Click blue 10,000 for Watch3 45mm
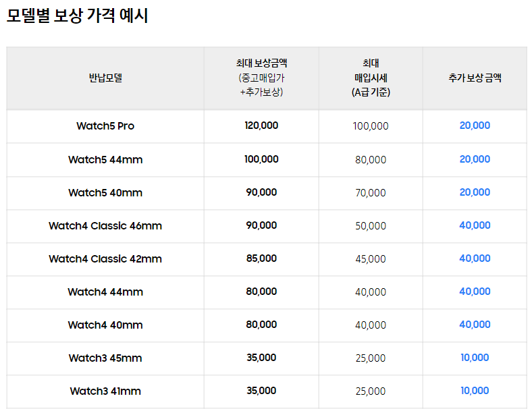The height and width of the screenshot is (413, 532). coord(475,358)
